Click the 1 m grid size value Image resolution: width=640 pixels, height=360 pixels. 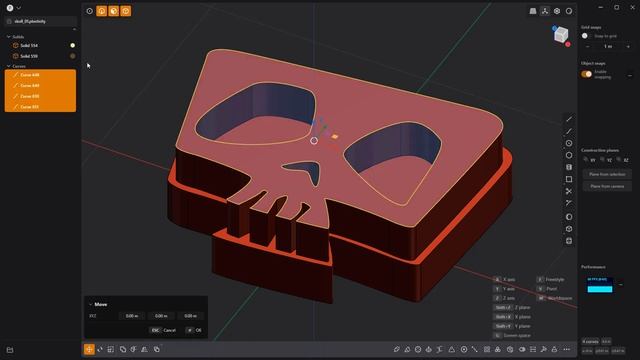click(x=608, y=47)
